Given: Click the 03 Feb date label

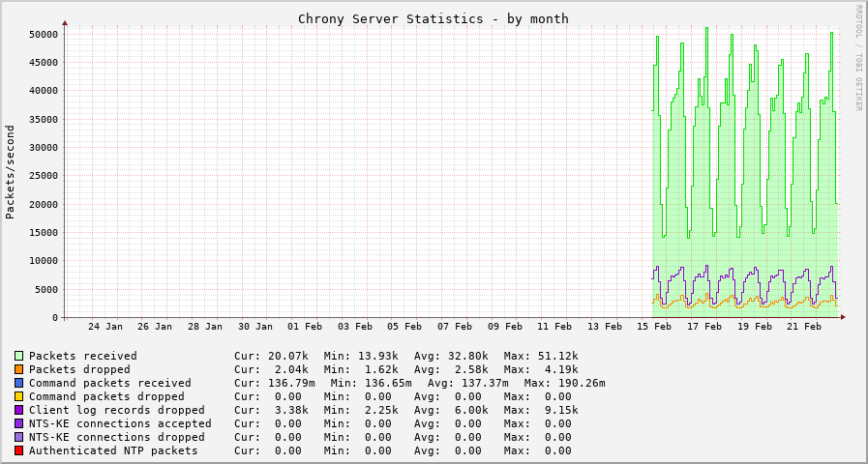Looking at the screenshot, I should (355, 327).
